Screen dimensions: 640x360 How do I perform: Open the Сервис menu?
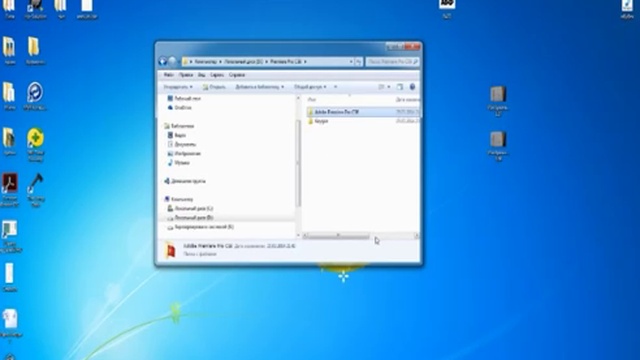point(217,75)
